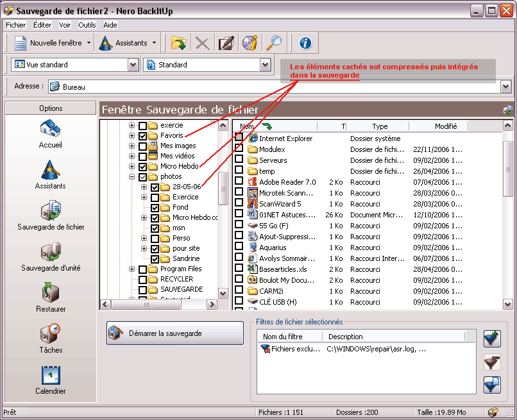Click the disc info toolbar icon
Screen dimensions: 517x420
(x=250, y=43)
